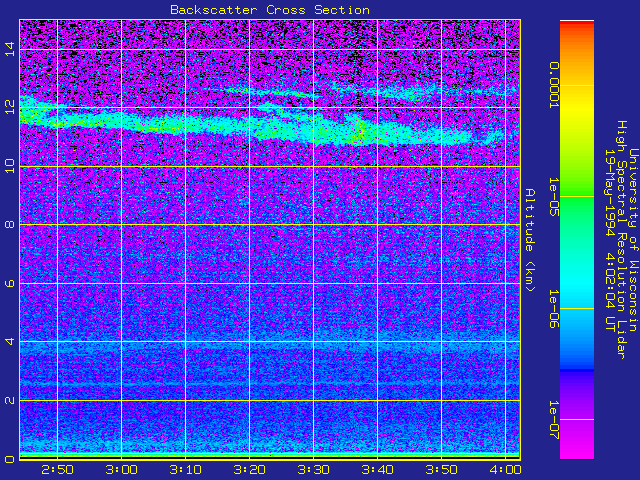Click the 1e-06 colorbar label
640x480 pixels.
click(x=553, y=309)
